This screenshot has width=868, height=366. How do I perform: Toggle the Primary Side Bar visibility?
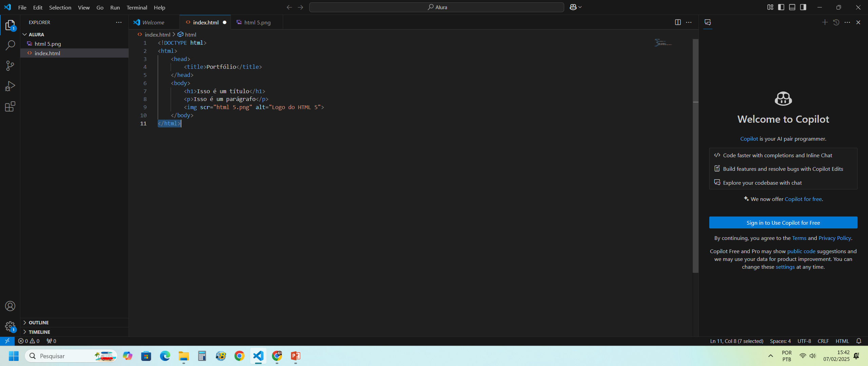781,7
